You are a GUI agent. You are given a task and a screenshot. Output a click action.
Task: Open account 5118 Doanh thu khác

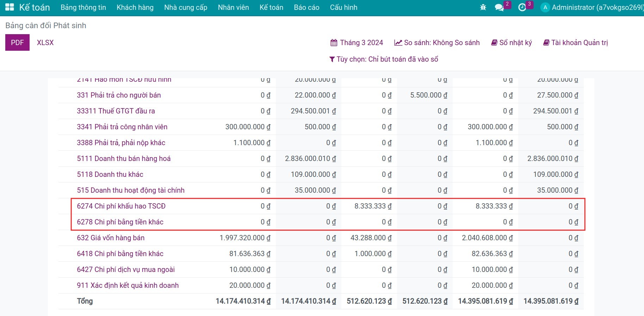[x=110, y=174]
